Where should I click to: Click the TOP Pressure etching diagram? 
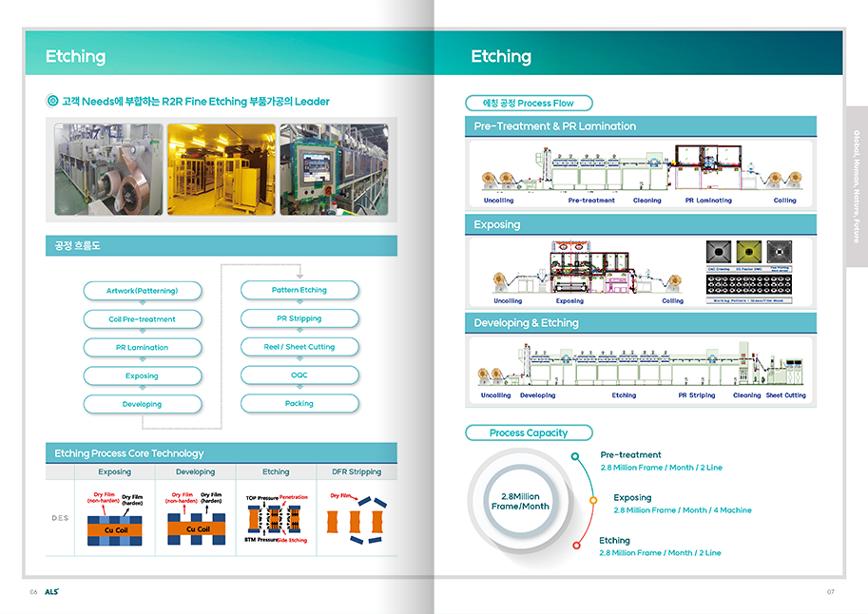(x=276, y=520)
